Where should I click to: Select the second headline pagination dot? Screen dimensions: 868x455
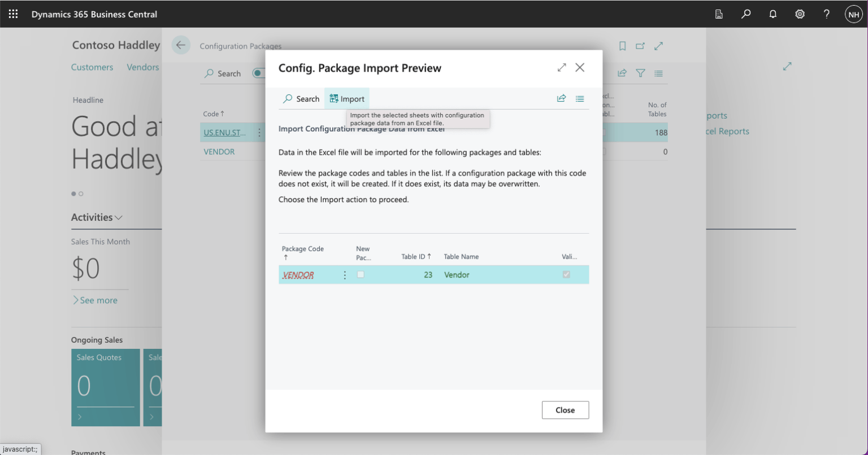pyautogui.click(x=81, y=194)
